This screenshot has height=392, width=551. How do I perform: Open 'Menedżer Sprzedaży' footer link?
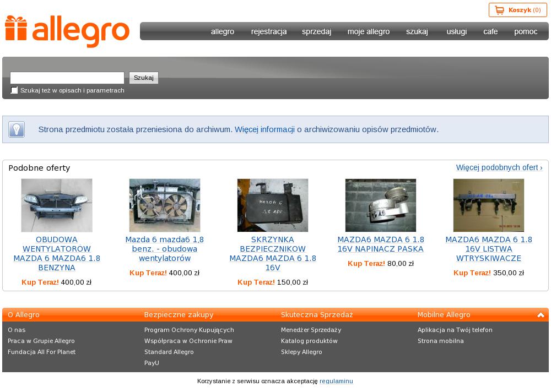311,330
